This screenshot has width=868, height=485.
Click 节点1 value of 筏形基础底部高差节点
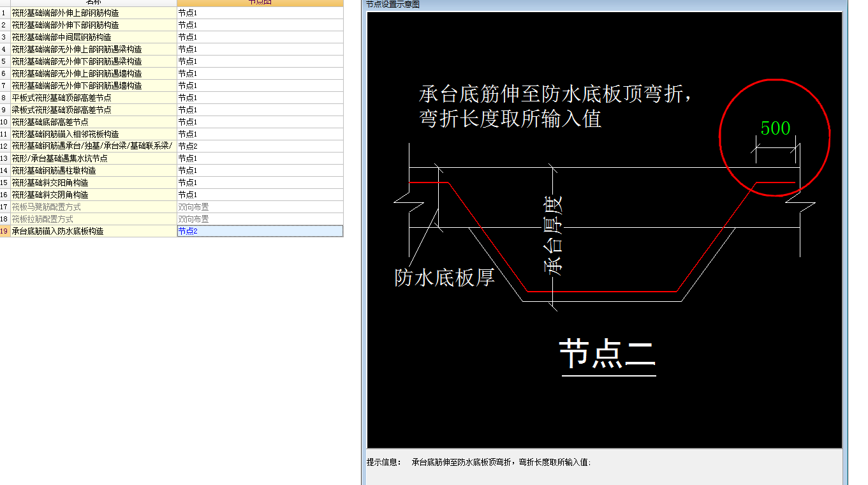260,122
